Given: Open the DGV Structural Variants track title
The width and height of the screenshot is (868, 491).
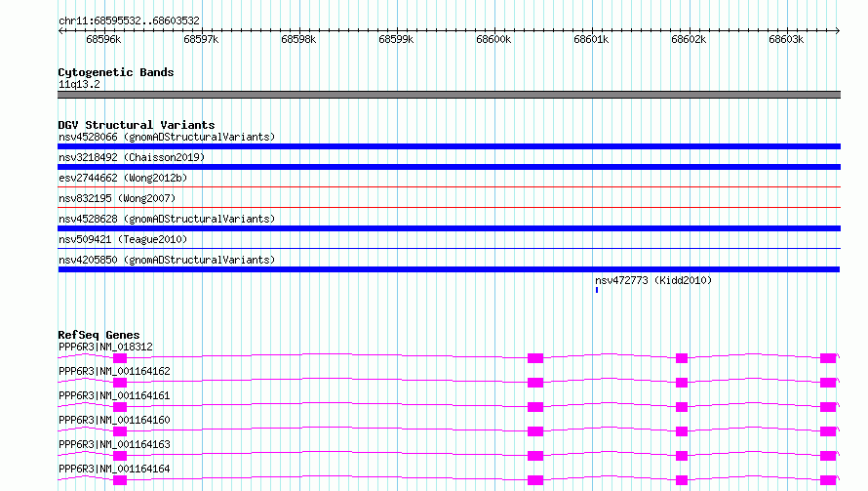Looking at the screenshot, I should 137,125.
